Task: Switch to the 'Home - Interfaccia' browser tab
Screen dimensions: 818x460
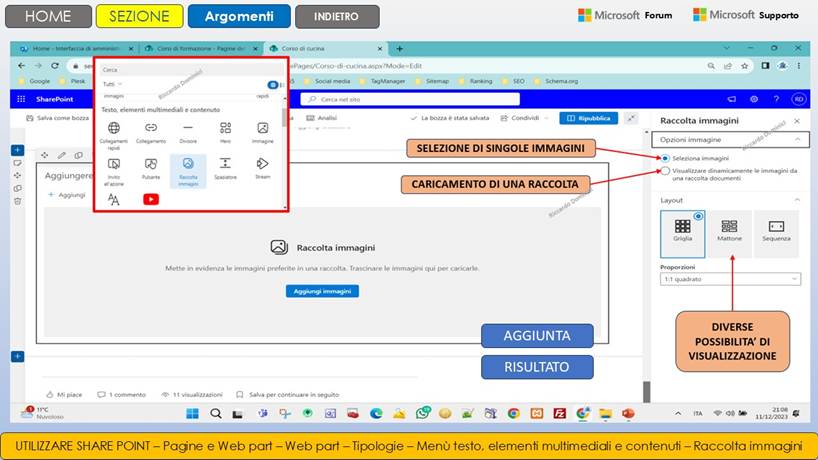Action: (x=76, y=49)
